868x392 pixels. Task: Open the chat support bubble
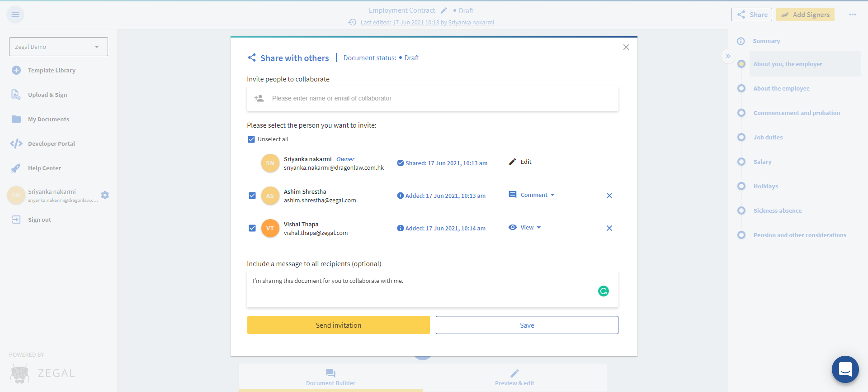coord(845,369)
